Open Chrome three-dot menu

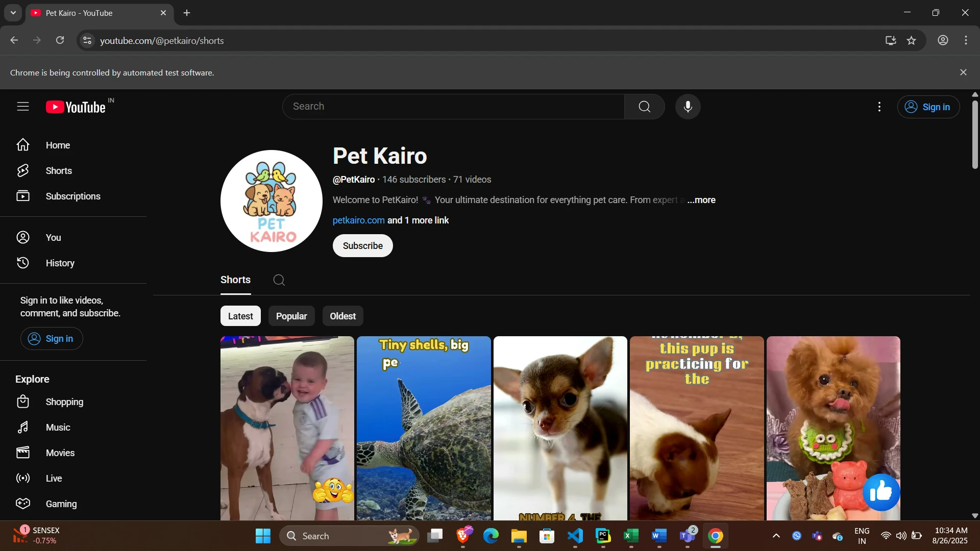[x=966, y=40]
